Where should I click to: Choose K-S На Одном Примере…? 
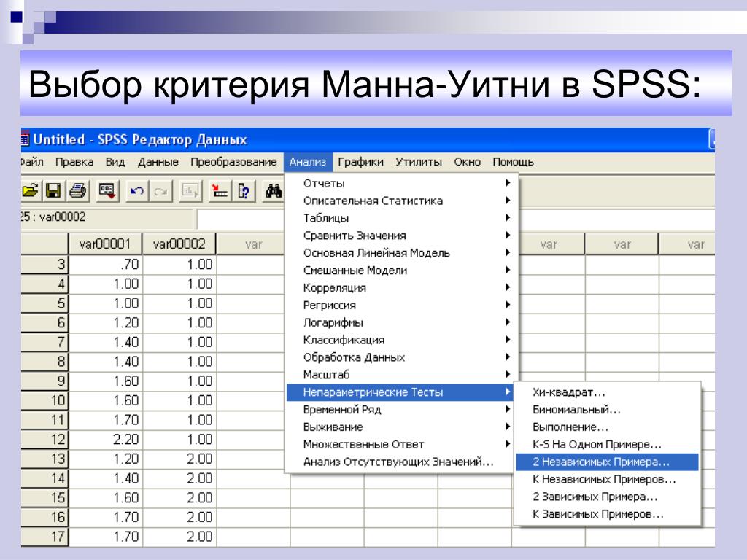pyautogui.click(x=608, y=444)
